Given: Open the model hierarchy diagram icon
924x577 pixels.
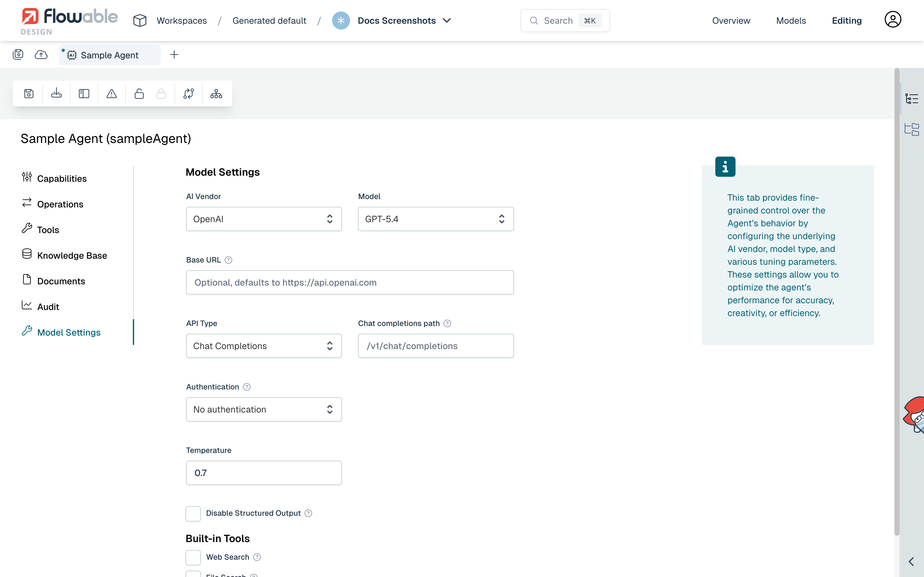Looking at the screenshot, I should [216, 94].
